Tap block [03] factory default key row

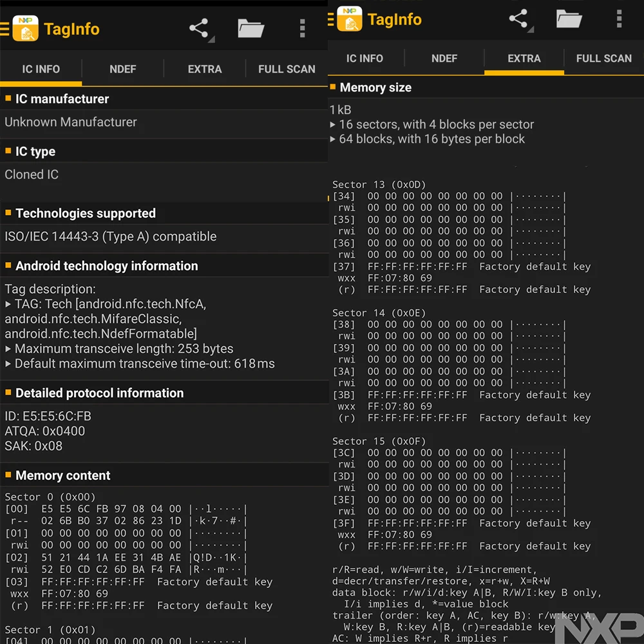coord(139,582)
